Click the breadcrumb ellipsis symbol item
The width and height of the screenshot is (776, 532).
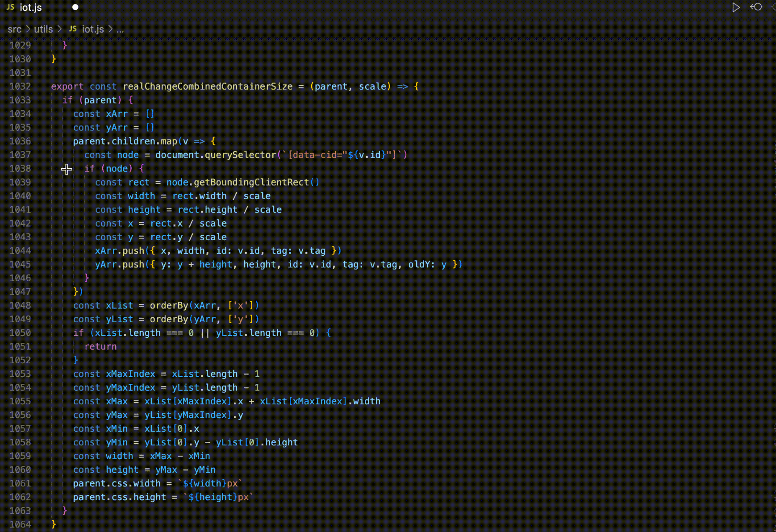(x=120, y=29)
